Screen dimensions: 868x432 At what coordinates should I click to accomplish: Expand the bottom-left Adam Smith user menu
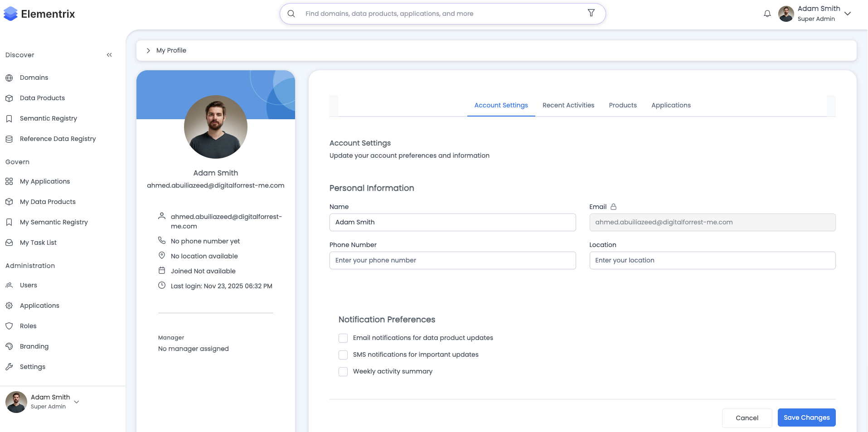[77, 402]
